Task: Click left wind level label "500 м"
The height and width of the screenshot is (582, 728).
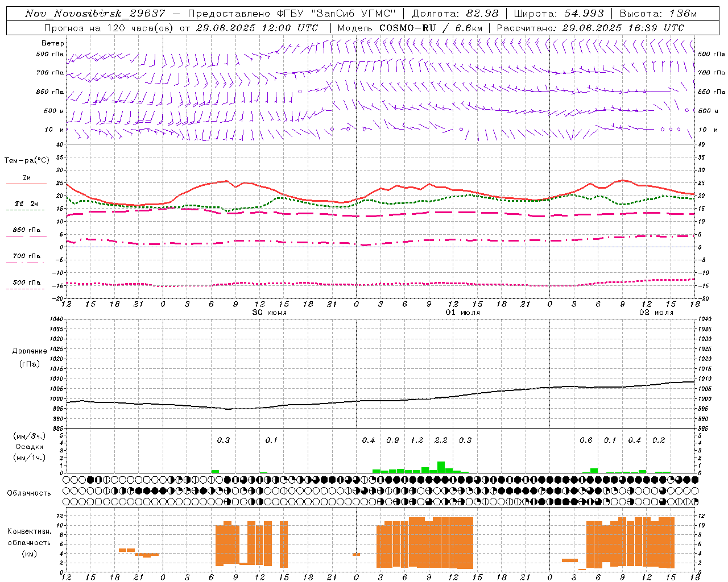Action: [54, 111]
